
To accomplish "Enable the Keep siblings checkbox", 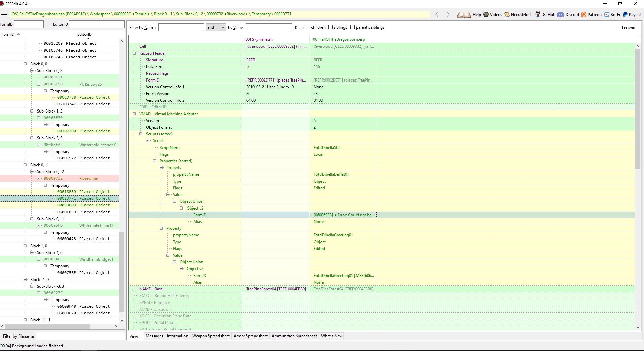I will (x=330, y=27).
